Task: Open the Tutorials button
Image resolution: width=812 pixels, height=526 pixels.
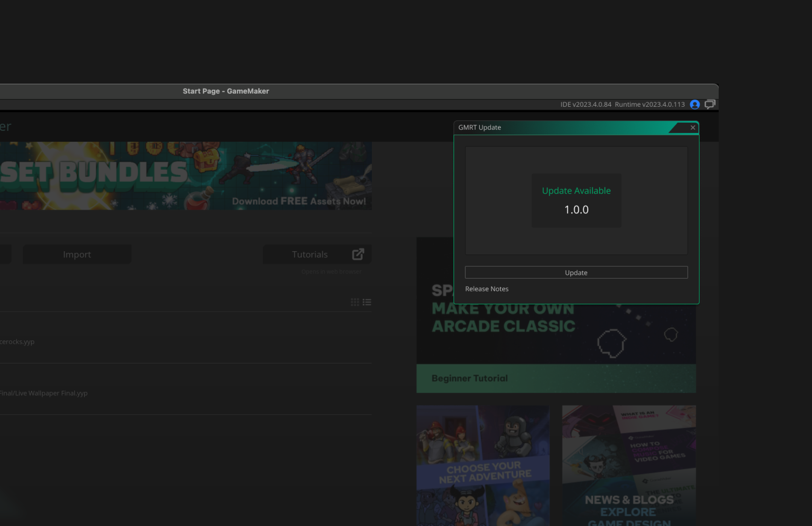Action: [310, 254]
